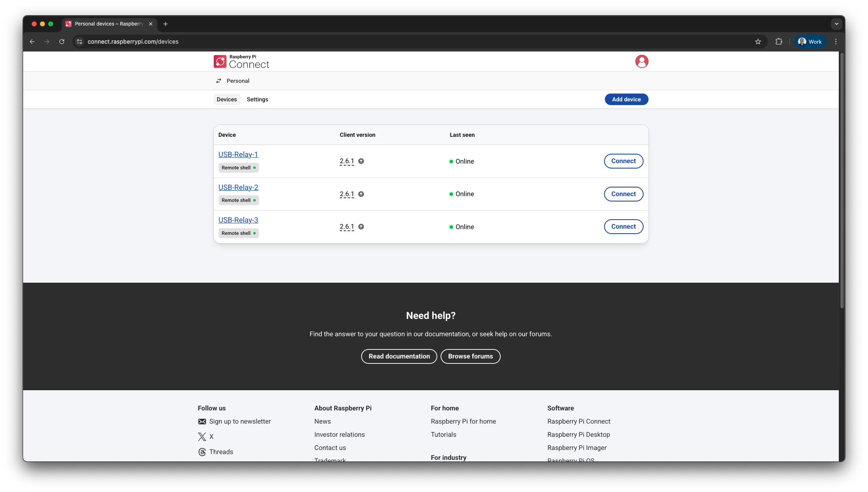
Task: Open the Investor relations footer link
Action: point(339,435)
